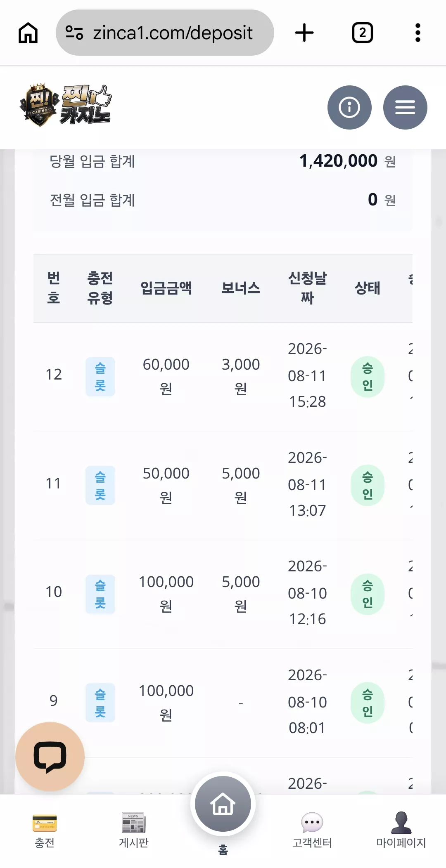Tap the site settings icon in address bar
The image size is (446, 868).
[x=74, y=33]
